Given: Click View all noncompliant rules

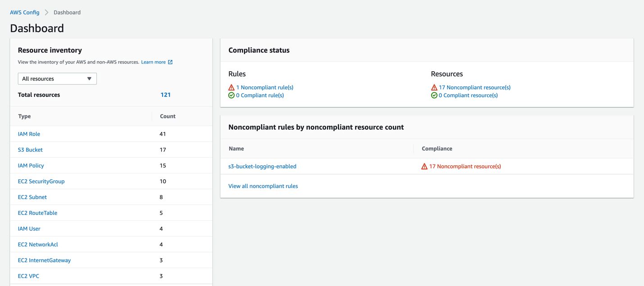Looking at the screenshot, I should (263, 186).
